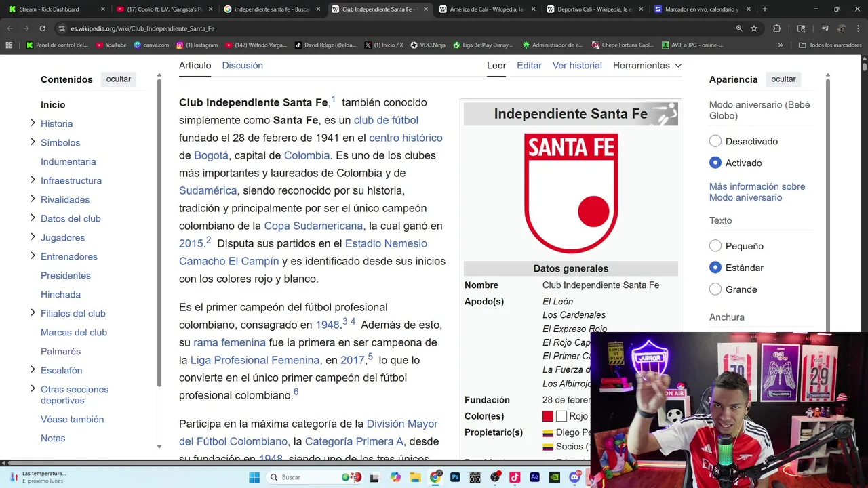Image resolution: width=868 pixels, height=488 pixels.
Task: Open the apps grid icon in bookmarks bar
Action: pyautogui.click(x=9, y=45)
